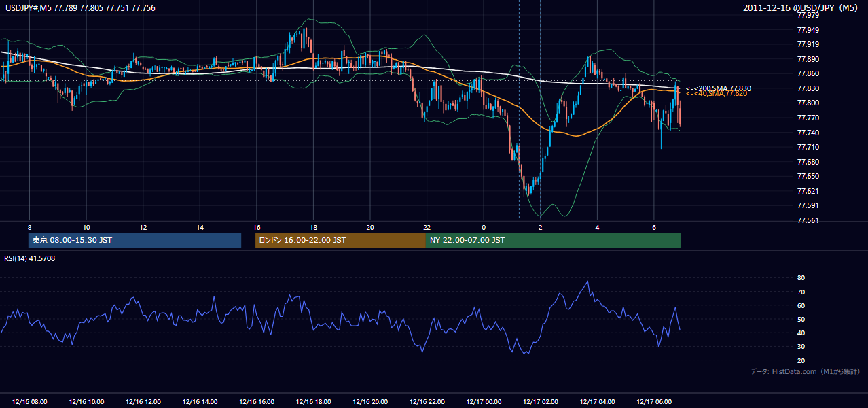This screenshot has height=408, width=868.
Task: Click hour label 8 under price chart
Action: (x=29, y=227)
